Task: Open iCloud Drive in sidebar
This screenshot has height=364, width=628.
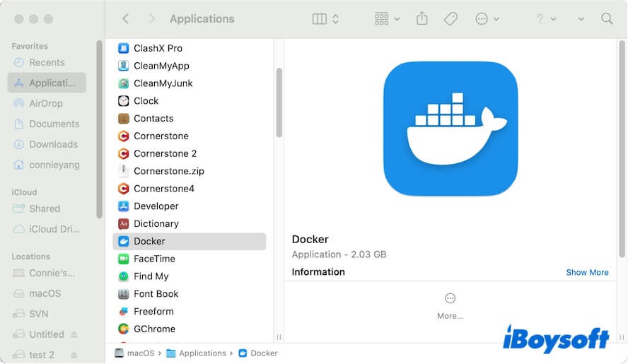Action: click(x=47, y=229)
